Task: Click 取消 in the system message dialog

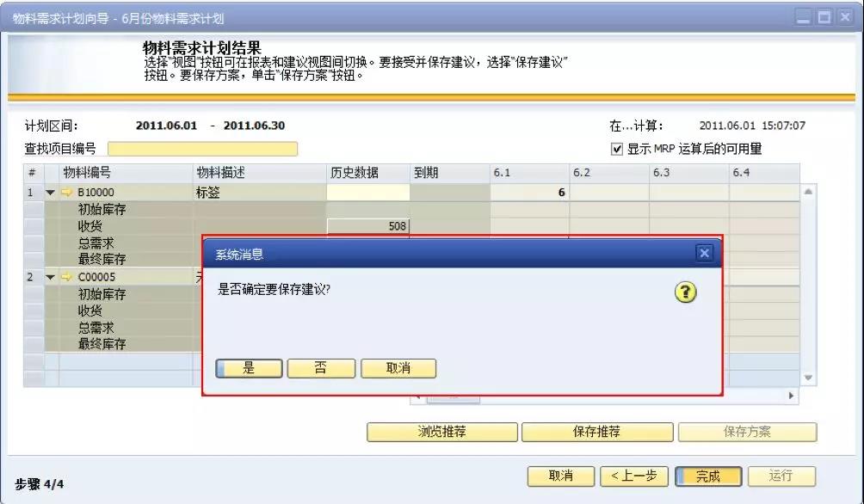Action: (x=398, y=368)
